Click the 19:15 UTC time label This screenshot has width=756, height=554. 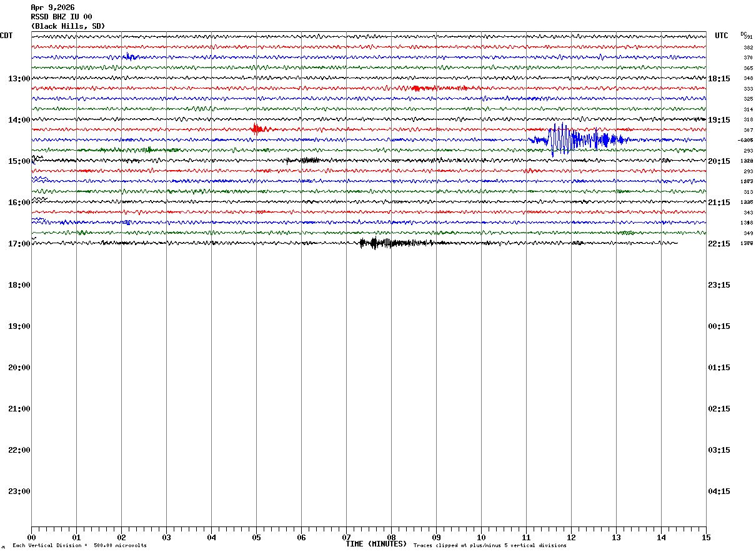719,120
